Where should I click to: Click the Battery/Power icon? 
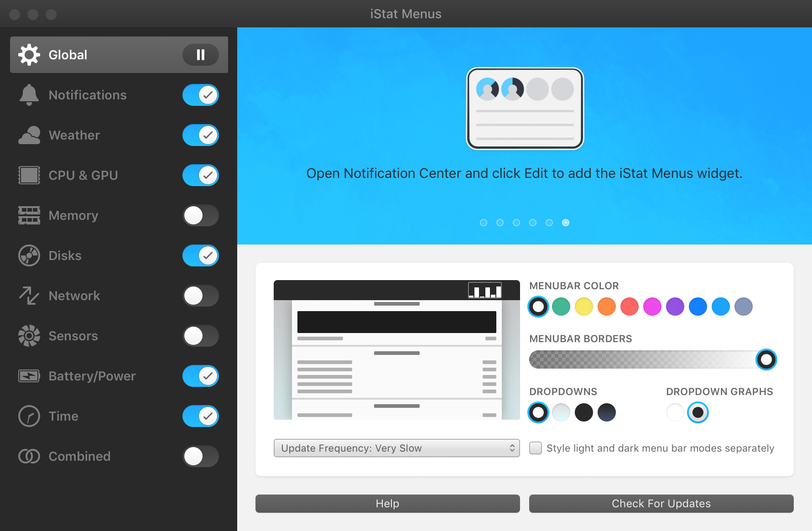pos(29,376)
